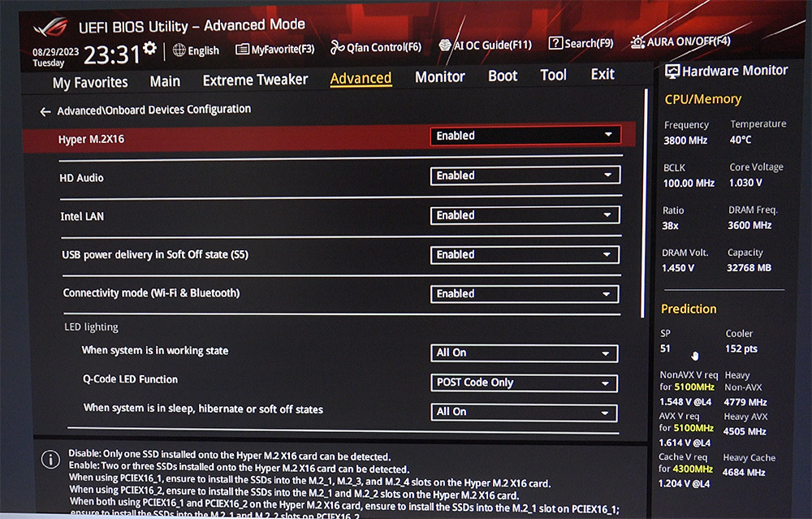The height and width of the screenshot is (519, 812).
Task: Open the Tool tab
Action: (554, 75)
